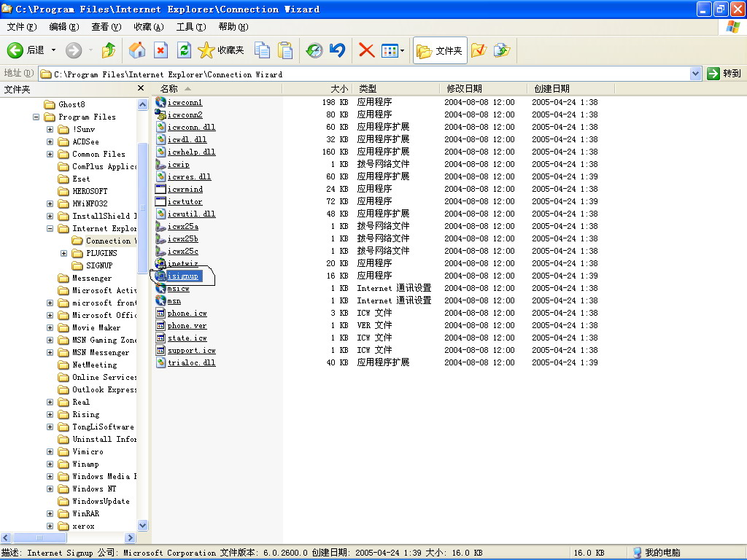Screen dimensions: 747x560
Task: Click the Paste clipboard icon
Action: [x=285, y=50]
